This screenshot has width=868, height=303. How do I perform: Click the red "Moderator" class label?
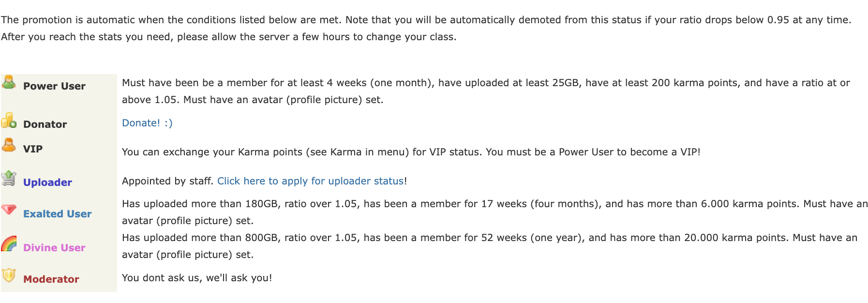tap(51, 279)
